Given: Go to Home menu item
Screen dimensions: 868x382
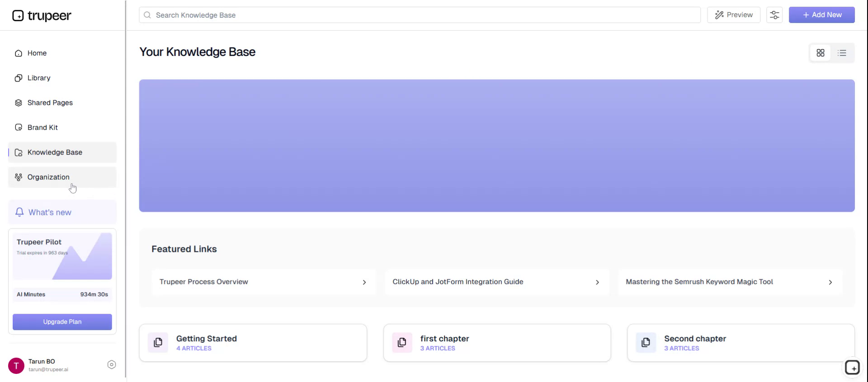Looking at the screenshot, I should [x=62, y=53].
